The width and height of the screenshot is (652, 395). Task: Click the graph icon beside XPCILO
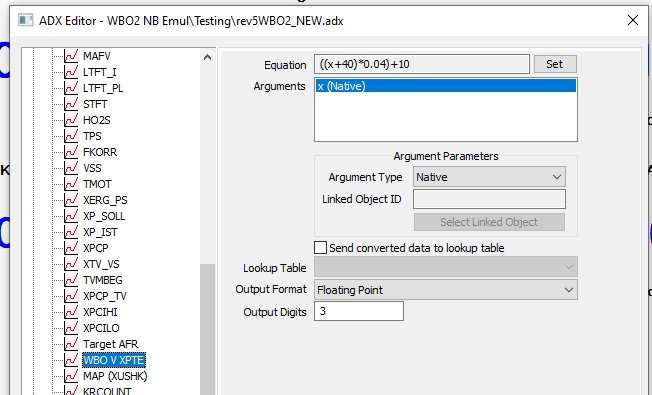pyautogui.click(x=71, y=328)
